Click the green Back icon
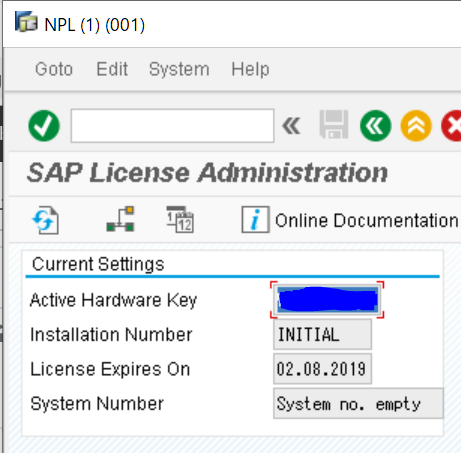 (376, 126)
